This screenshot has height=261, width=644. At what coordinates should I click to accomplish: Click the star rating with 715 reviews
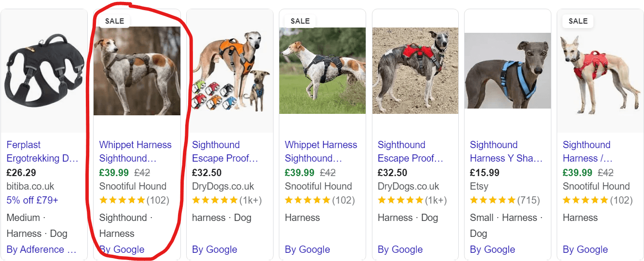point(505,200)
